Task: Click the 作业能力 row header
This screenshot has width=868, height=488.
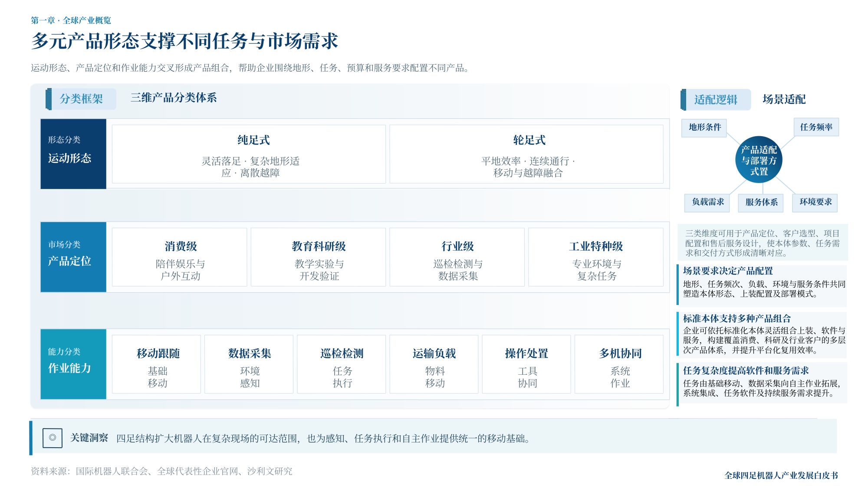Action: (x=73, y=364)
